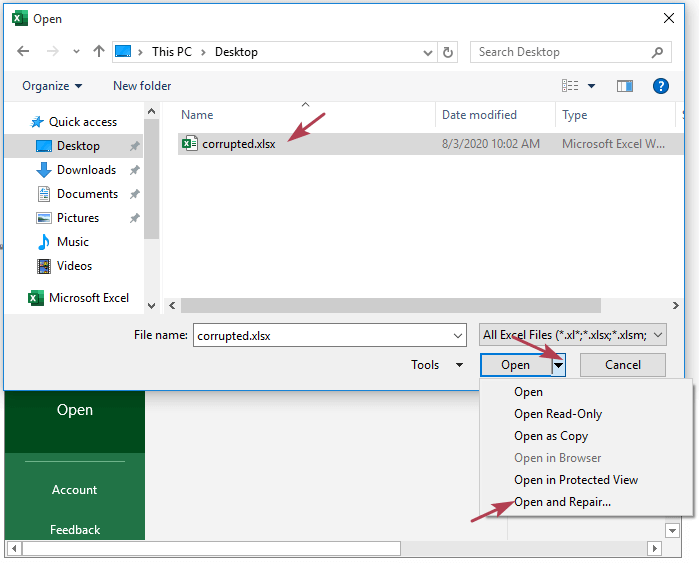Viewport: 699px width, 563px height.
Task: Refresh the Desktop folder listing
Action: pyautogui.click(x=448, y=52)
